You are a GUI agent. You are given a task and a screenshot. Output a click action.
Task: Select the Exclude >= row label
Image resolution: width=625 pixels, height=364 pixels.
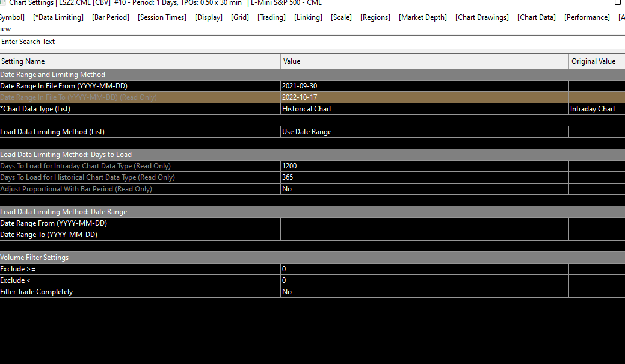click(x=18, y=269)
